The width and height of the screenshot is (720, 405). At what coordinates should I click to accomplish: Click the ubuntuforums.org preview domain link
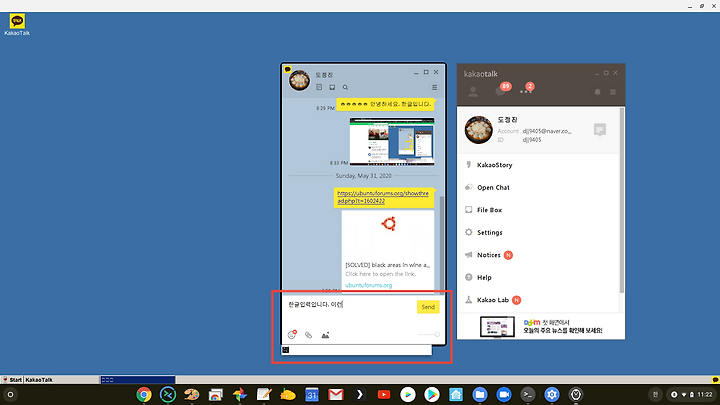coord(369,285)
